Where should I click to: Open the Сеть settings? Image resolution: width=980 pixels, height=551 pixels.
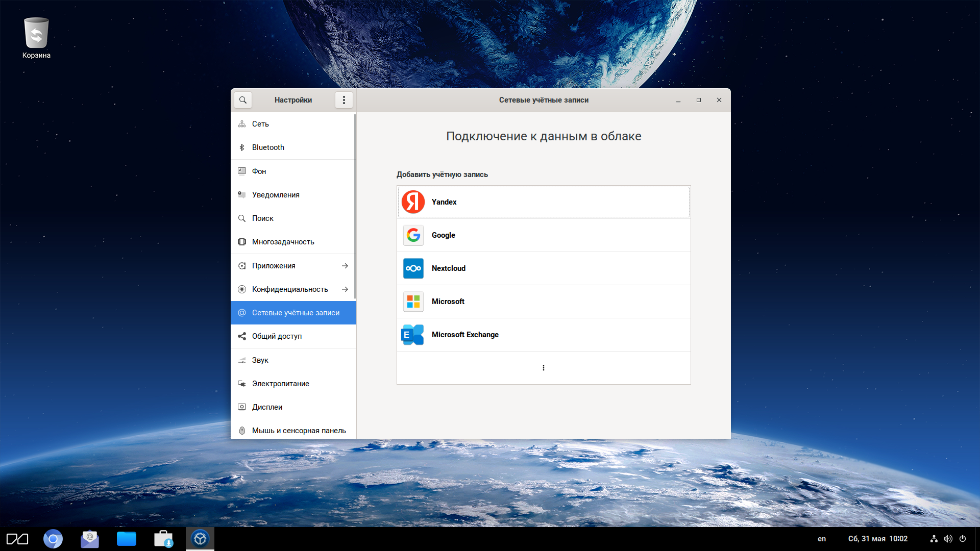[260, 124]
